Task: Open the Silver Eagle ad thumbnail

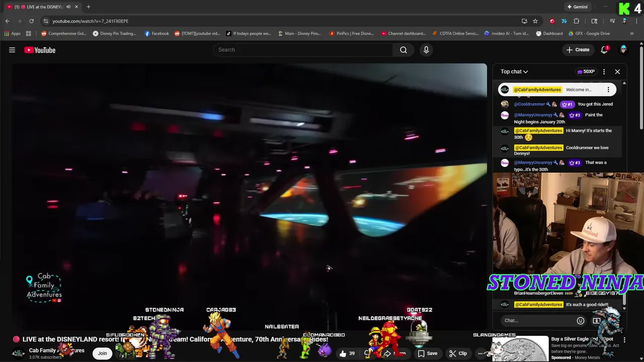Action: pyautogui.click(x=520, y=348)
